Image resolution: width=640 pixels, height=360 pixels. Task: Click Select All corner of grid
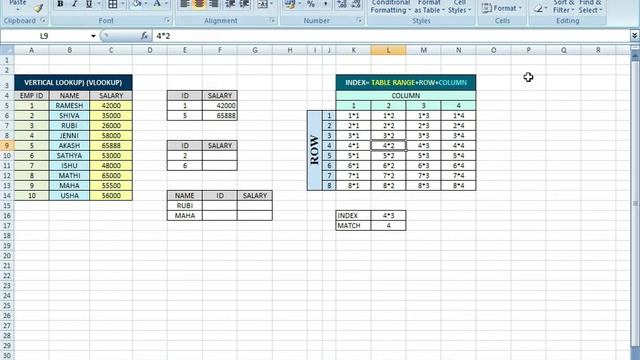(x=7, y=50)
